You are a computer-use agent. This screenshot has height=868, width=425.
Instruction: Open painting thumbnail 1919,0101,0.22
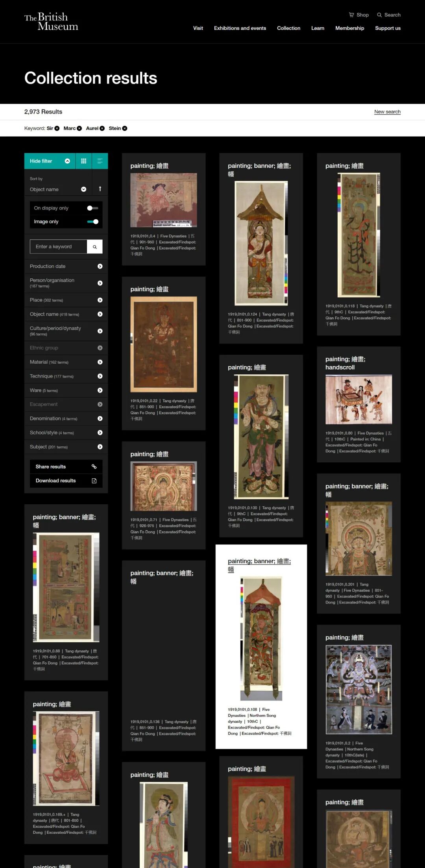pyautogui.click(x=164, y=344)
